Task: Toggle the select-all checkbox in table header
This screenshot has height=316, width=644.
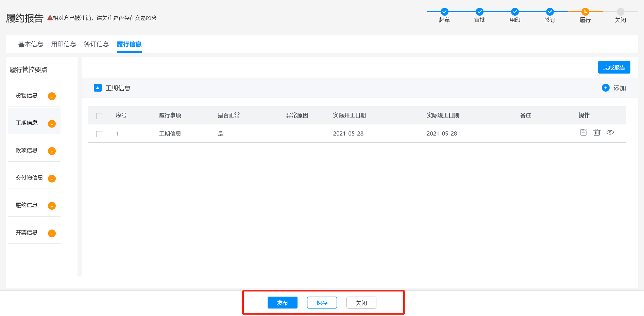Action: 99,116
